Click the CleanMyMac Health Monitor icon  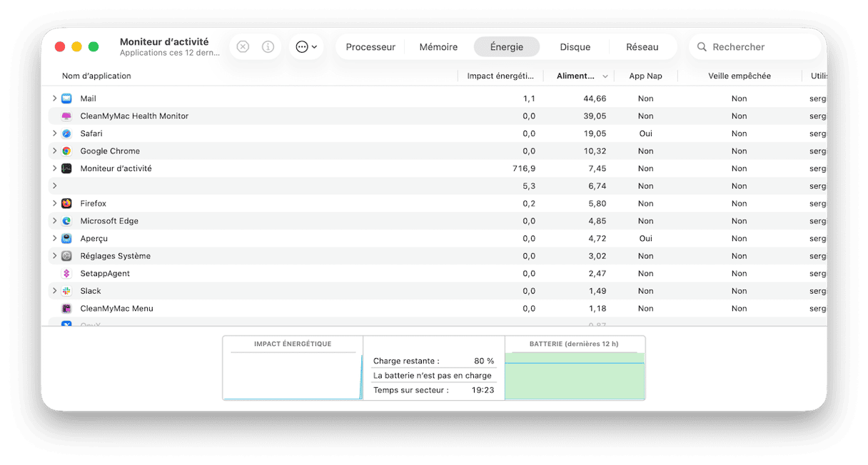(66, 116)
